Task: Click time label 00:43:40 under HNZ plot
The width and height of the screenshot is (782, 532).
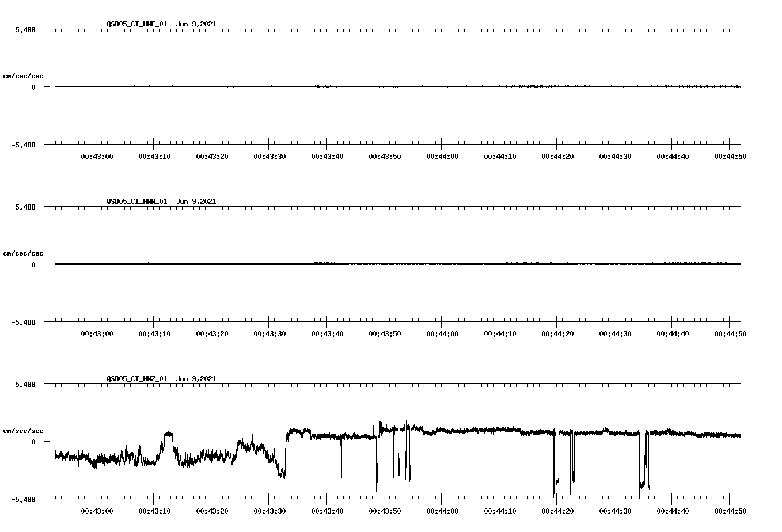Action: [x=327, y=511]
